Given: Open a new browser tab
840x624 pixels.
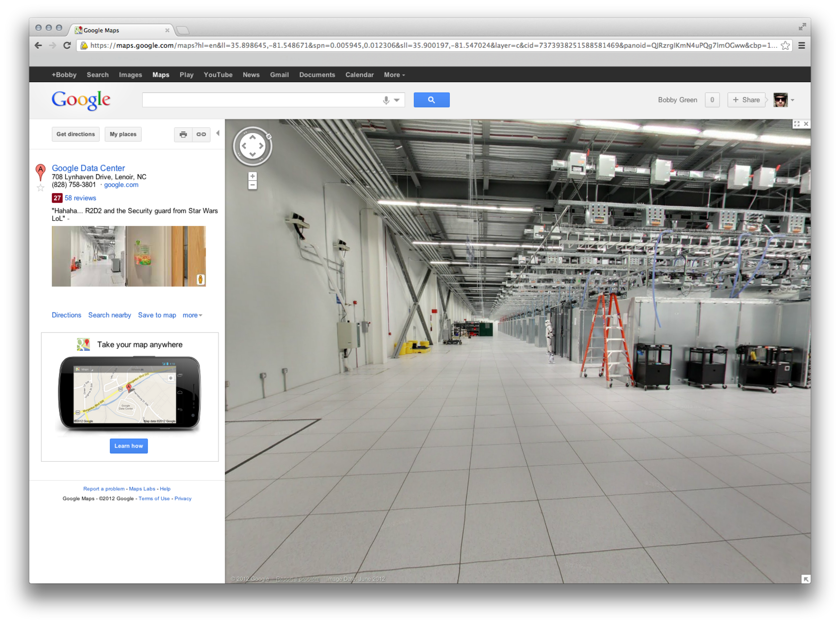Looking at the screenshot, I should pyautogui.click(x=183, y=30).
